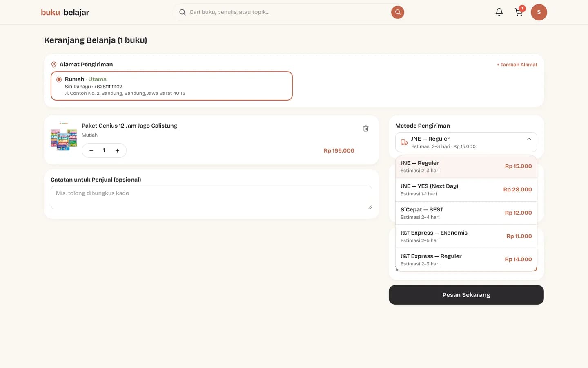Open the user profile avatar S
Image resolution: width=588 pixels, height=368 pixels.
point(539,12)
